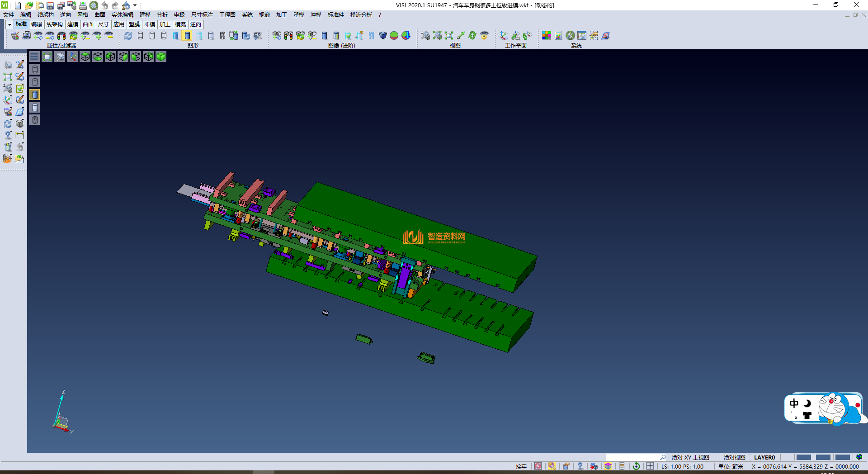Click the 单位: 毫米 units button

click(731, 466)
